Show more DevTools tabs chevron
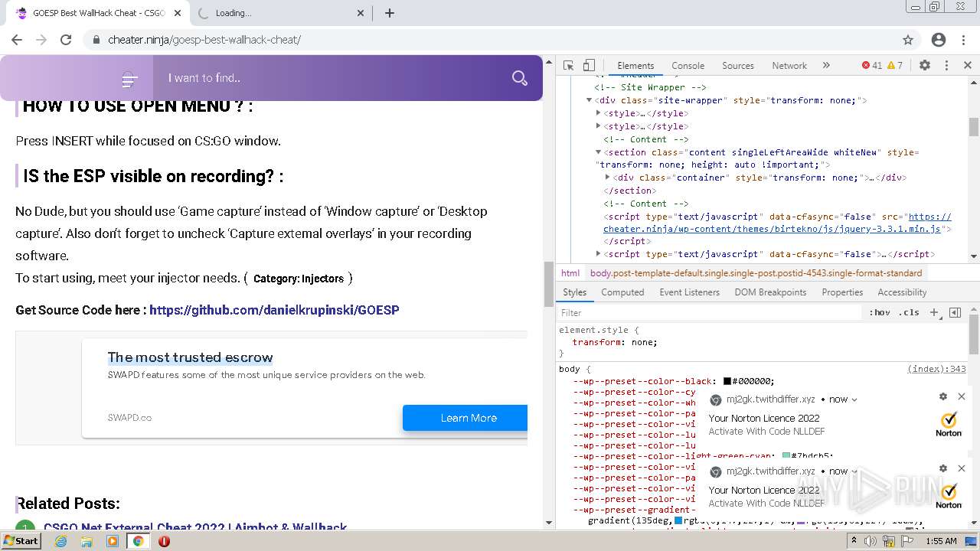 click(x=826, y=66)
